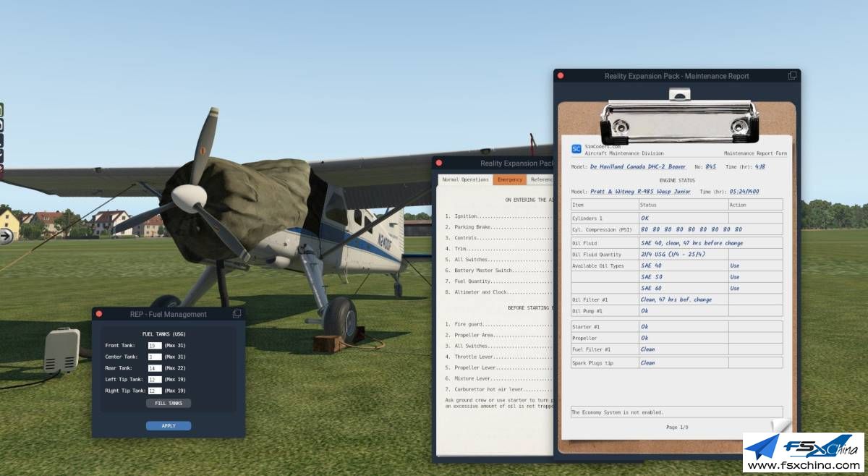Switch to the Emergency tab
The height and width of the screenshot is (476, 868).
tap(510, 179)
